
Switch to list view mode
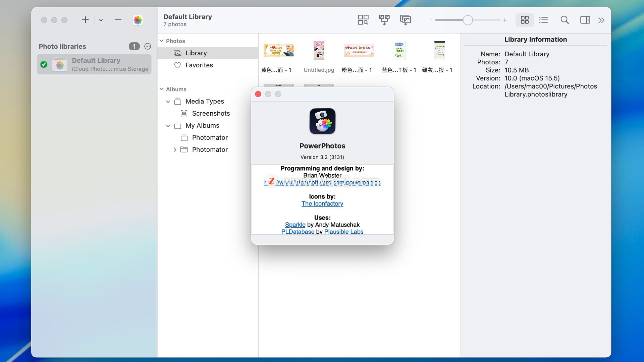click(x=543, y=20)
